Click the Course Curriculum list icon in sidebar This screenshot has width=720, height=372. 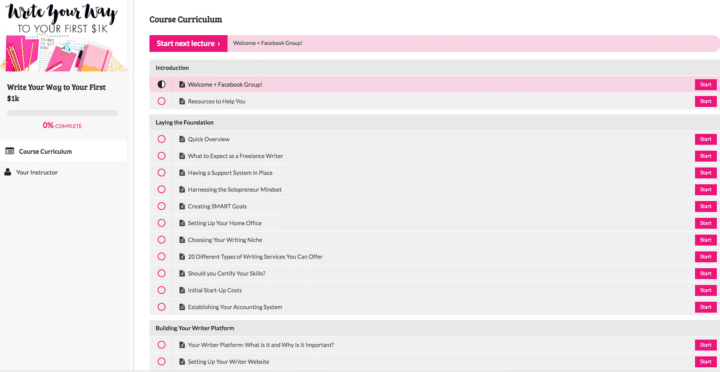click(x=9, y=151)
